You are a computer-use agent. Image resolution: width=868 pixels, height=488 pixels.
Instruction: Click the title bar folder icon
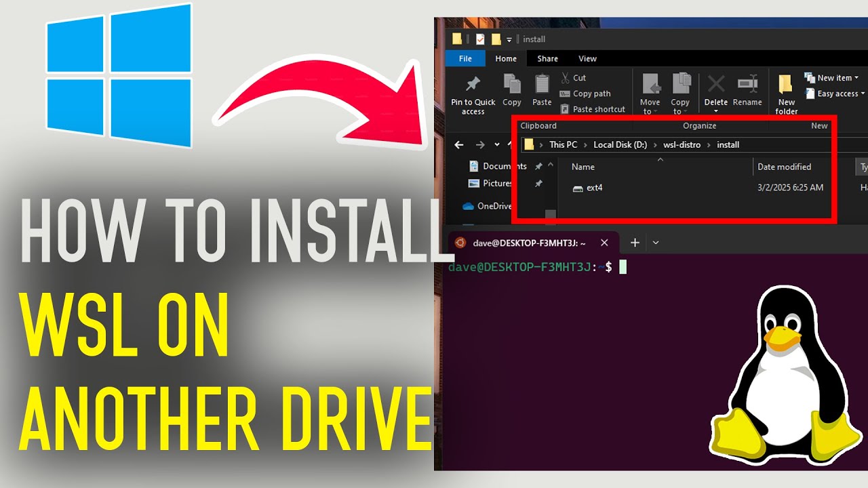pyautogui.click(x=457, y=39)
